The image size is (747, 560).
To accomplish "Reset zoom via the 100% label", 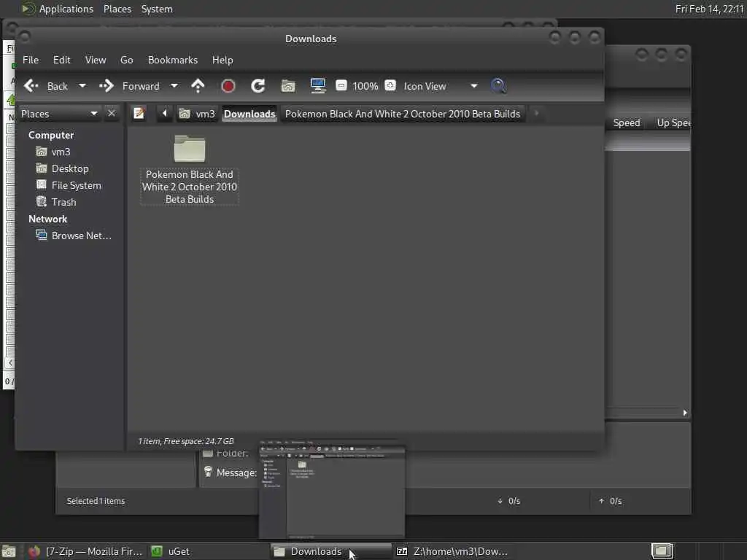I will coord(365,86).
